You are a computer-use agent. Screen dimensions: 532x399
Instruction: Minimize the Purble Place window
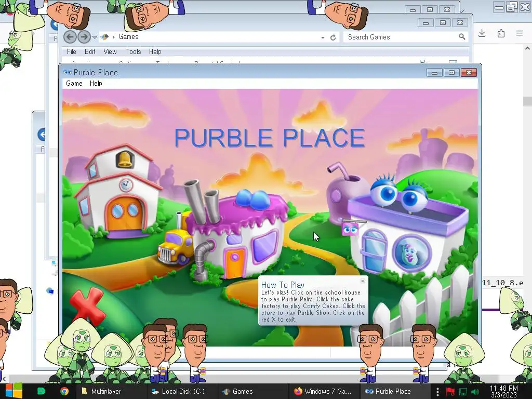434,73
